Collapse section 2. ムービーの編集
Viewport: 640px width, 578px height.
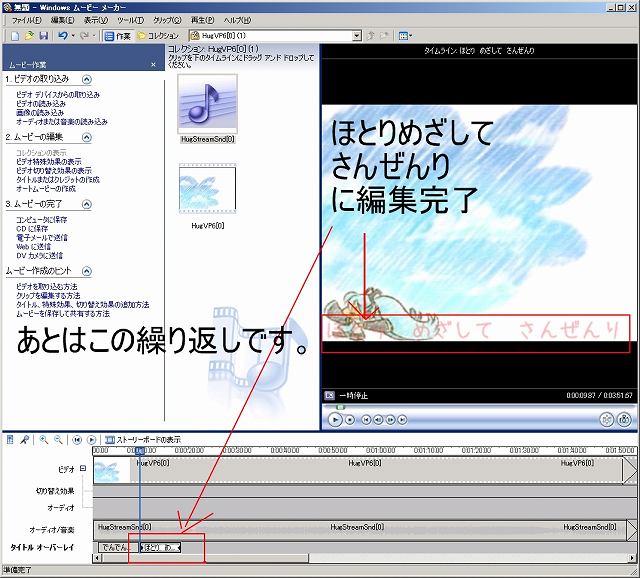pyautogui.click(x=87, y=137)
